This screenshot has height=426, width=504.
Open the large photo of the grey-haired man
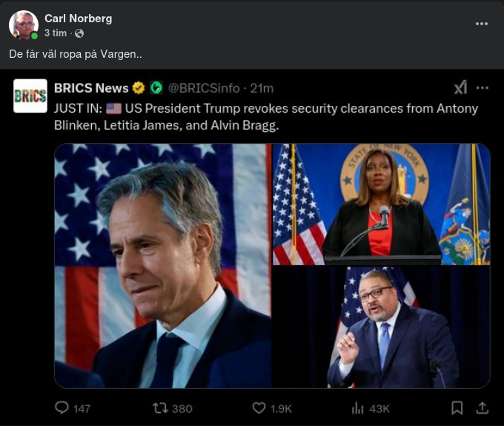[163, 265]
